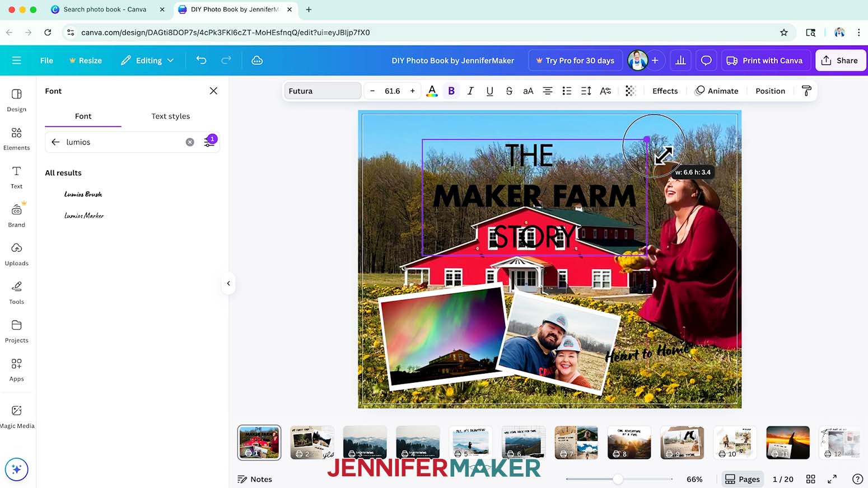Image resolution: width=868 pixels, height=488 pixels.
Task: Toggle italic formatting
Action: [x=470, y=91]
